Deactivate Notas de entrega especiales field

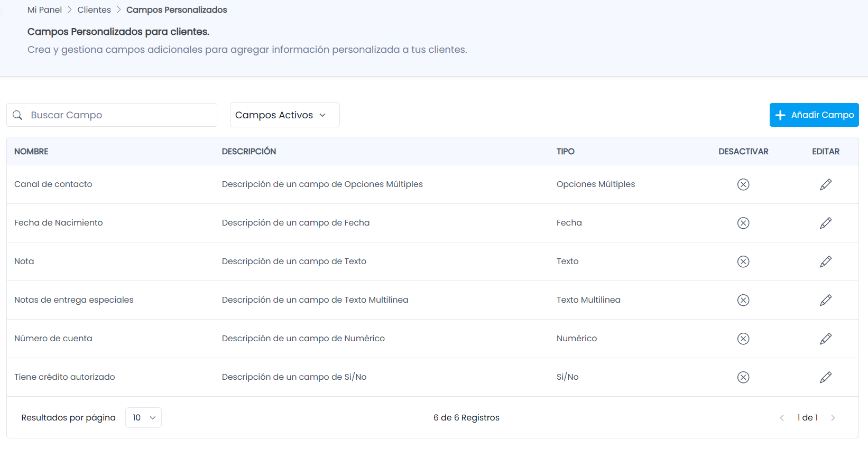743,300
